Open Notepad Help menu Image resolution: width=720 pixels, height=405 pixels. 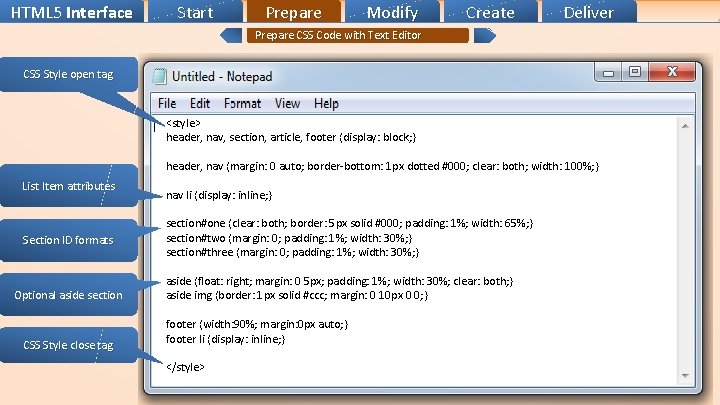[x=326, y=103]
